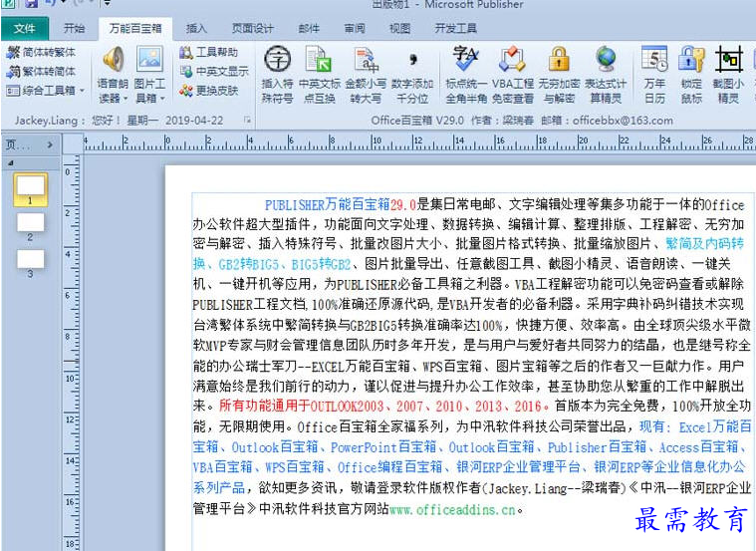Open the VBA工程免密查看 tool
The height and width of the screenshot is (551, 756).
tap(512, 75)
